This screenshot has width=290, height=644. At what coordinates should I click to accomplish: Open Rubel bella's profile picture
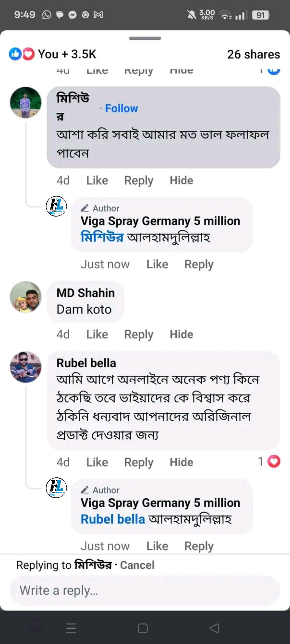26,367
